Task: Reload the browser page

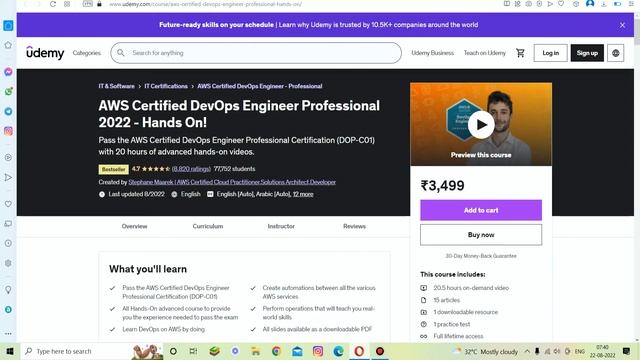Action: pyautogui.click(x=53, y=4)
